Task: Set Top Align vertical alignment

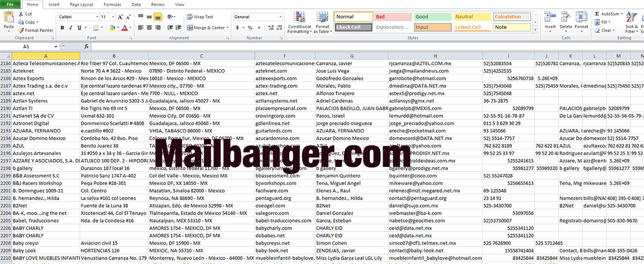Action: [x=141, y=17]
